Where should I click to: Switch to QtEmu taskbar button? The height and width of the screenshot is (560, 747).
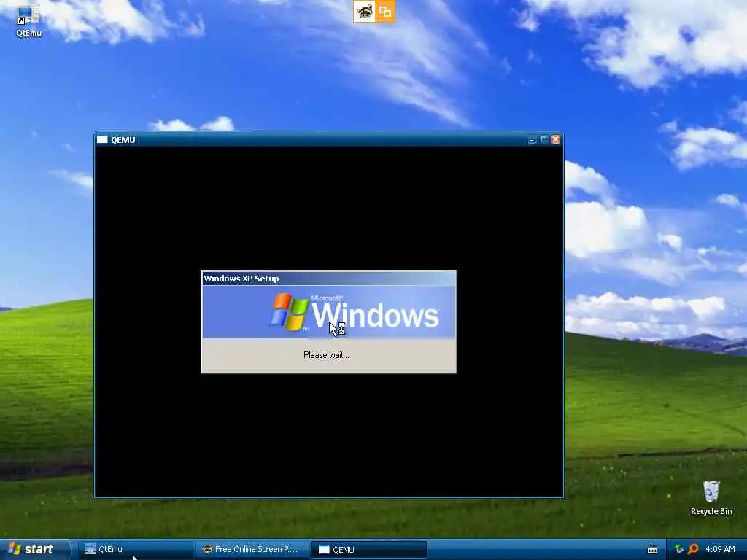tap(136, 550)
